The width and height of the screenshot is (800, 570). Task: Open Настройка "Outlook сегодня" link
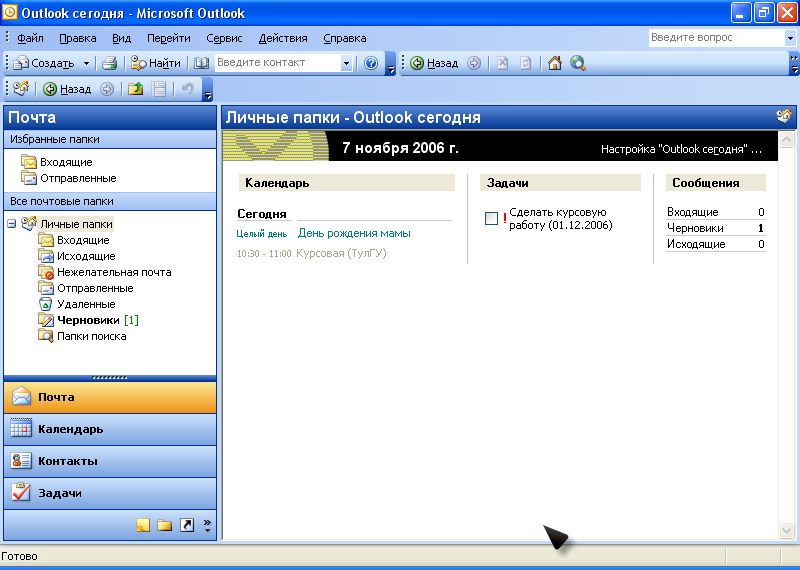tap(682, 150)
